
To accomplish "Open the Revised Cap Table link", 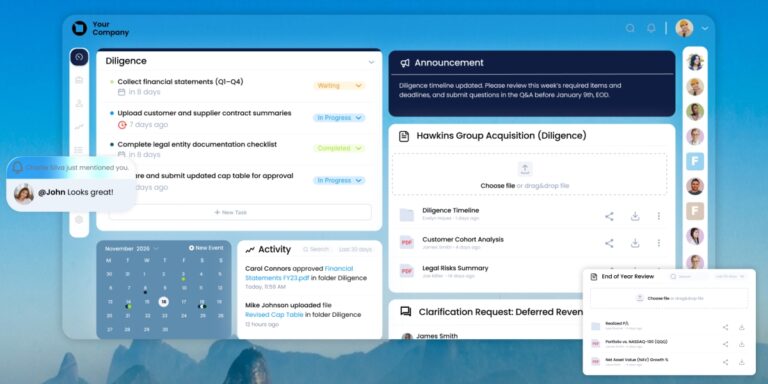I will point(274,314).
